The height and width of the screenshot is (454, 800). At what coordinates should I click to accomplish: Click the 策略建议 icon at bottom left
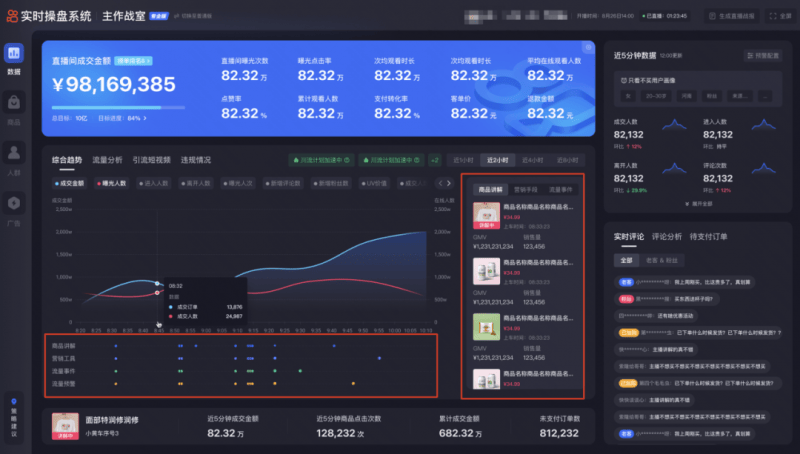[x=14, y=414]
